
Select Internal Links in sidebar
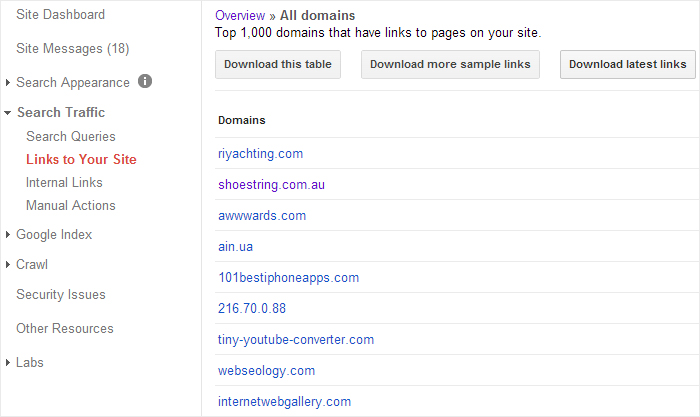tap(64, 183)
